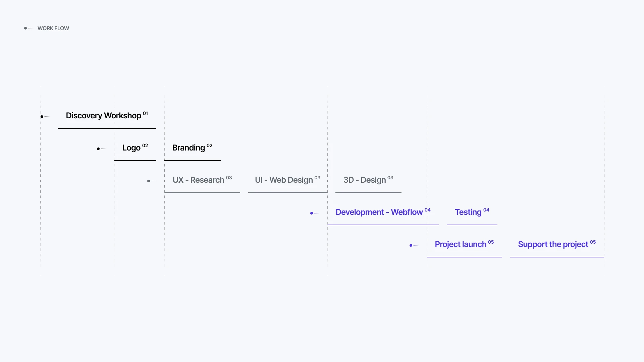Click the 01 superscript after Discovery Workshop
The width and height of the screenshot is (644, 362).
point(145,113)
